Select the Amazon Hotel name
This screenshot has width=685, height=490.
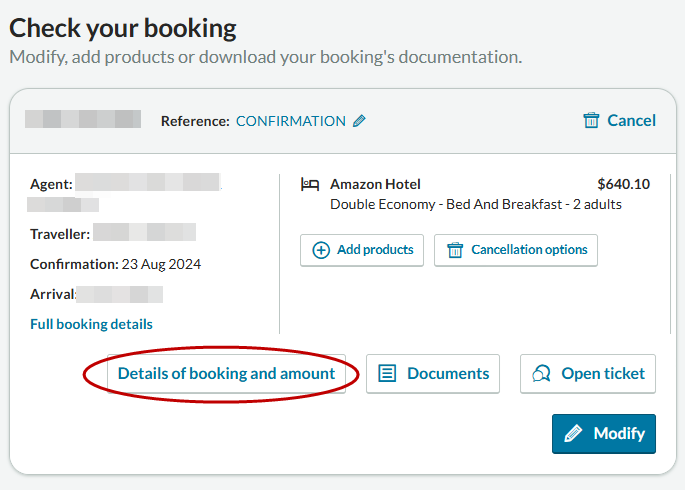pos(375,184)
